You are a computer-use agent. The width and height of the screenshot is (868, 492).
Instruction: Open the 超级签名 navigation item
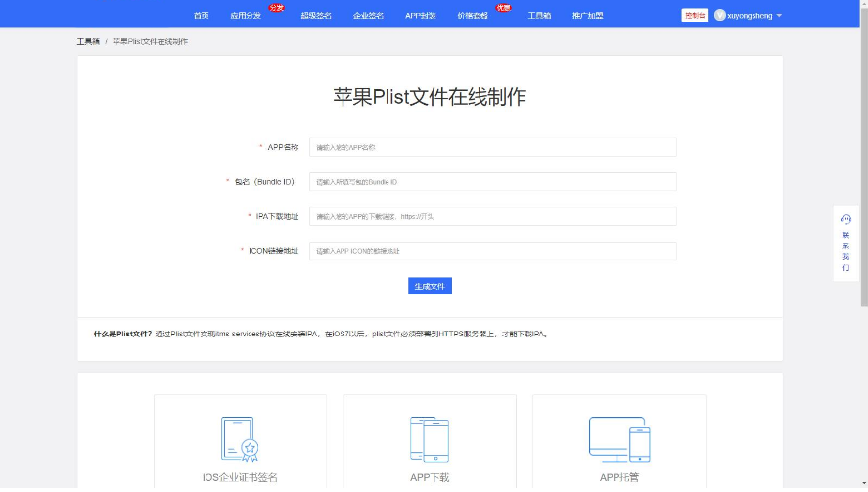316,16
